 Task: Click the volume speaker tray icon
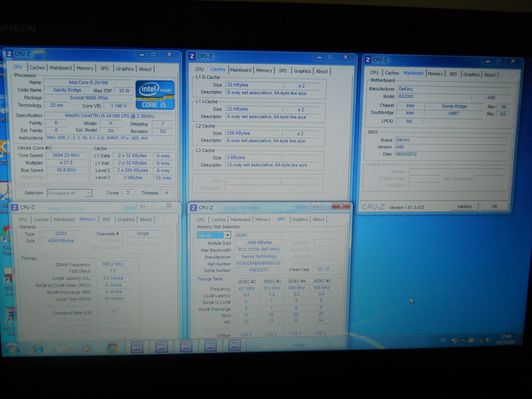[488, 340]
